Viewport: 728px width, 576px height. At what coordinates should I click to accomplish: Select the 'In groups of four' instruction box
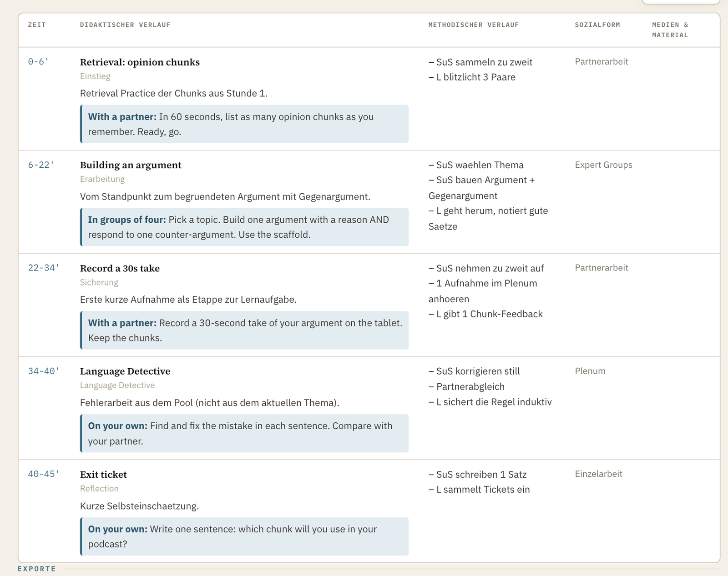(244, 227)
